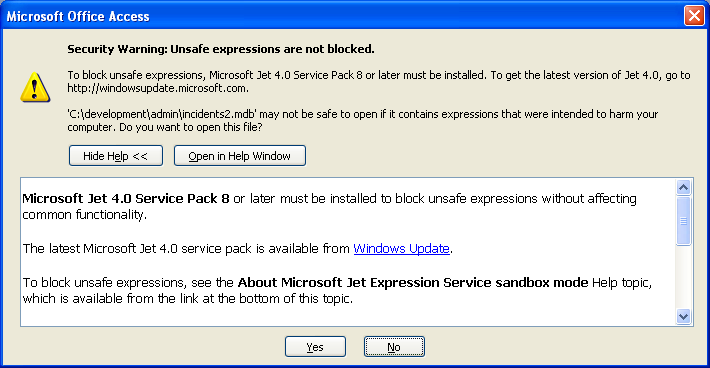Screen dimensions: 710x368
Task: Click the scrollbar up arrow in help pane
Action: click(683, 187)
